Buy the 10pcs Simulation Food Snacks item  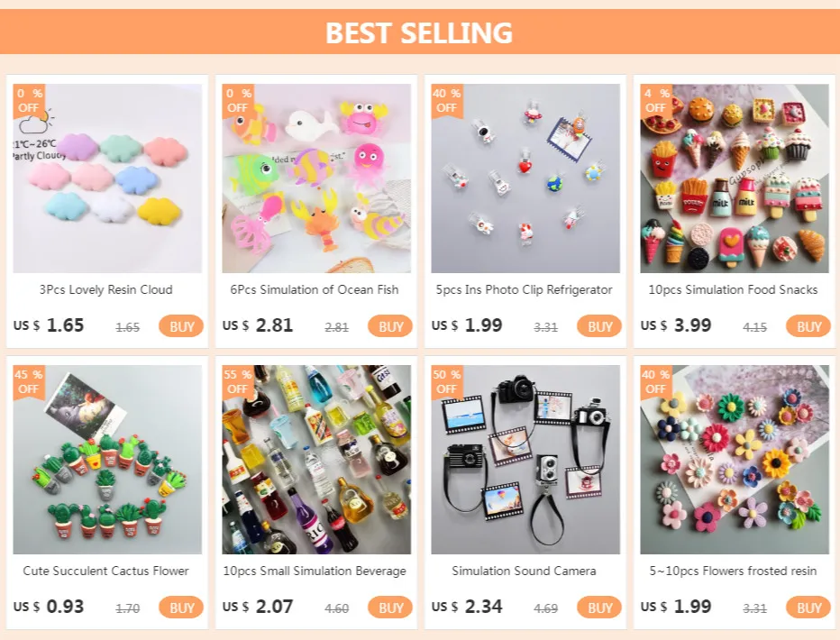[808, 326]
